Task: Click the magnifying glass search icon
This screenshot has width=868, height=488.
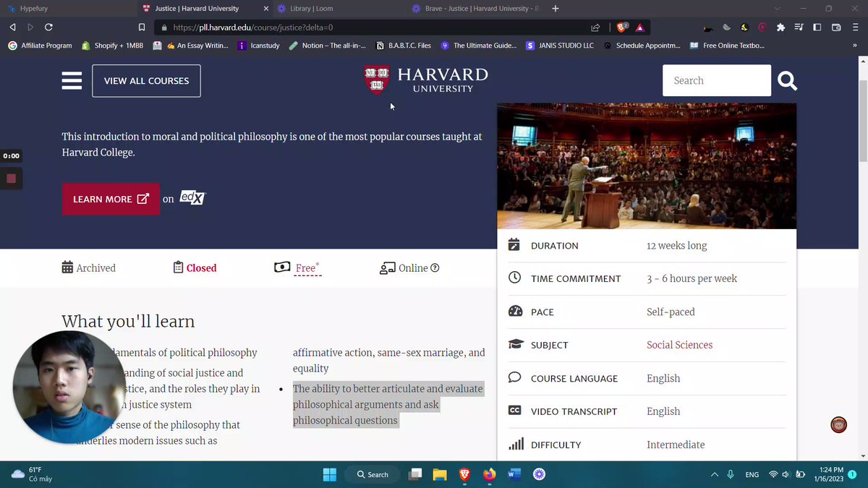Action: [787, 81]
